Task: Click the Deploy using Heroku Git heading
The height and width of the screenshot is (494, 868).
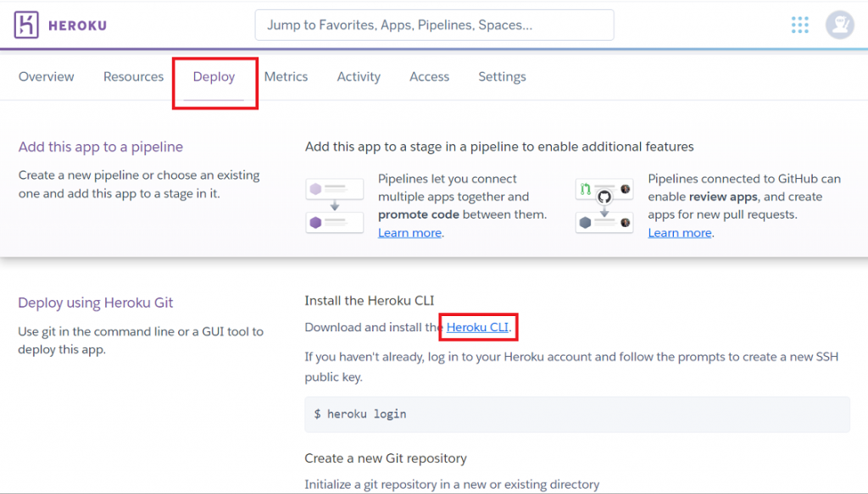Action: 95,303
